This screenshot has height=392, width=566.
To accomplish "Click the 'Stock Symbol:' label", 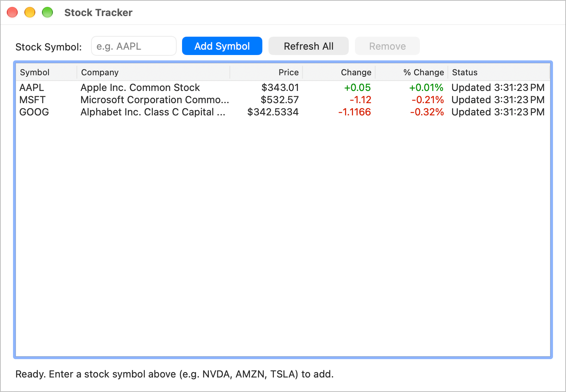I will (49, 47).
